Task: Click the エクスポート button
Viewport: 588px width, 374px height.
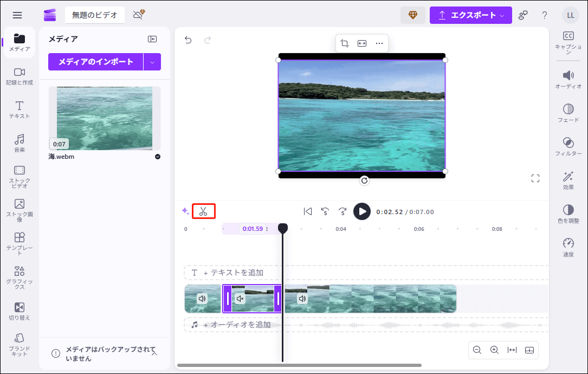Action: tap(470, 15)
